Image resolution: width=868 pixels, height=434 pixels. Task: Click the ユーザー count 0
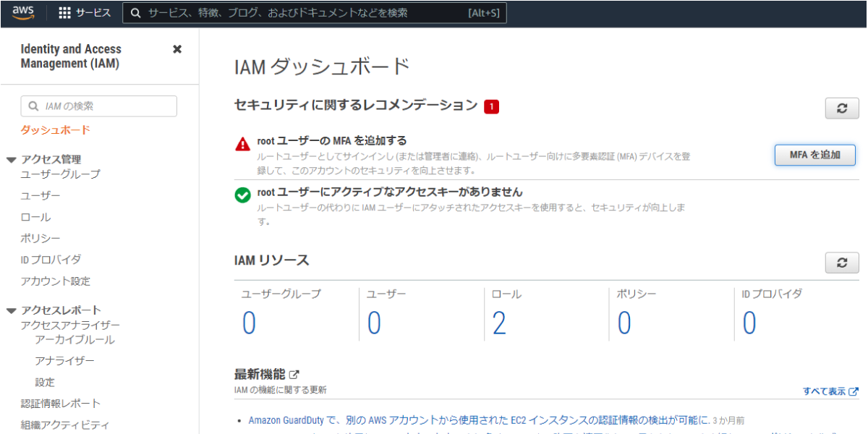point(374,323)
